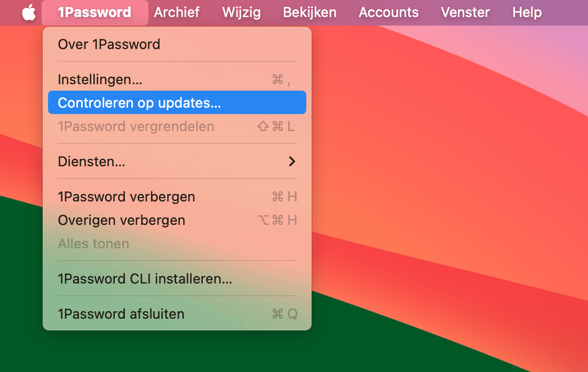
Task: Quit via 1Password afsluiten
Action: coord(177,314)
